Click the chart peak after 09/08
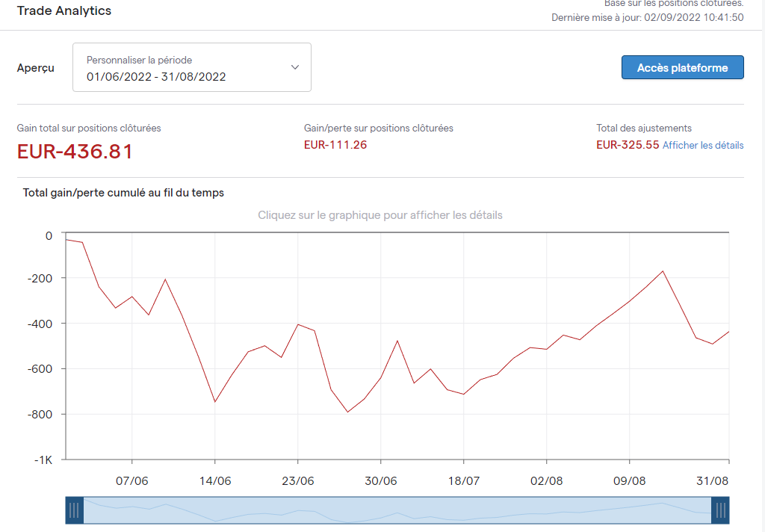This screenshot has width=765, height=532. (x=663, y=271)
